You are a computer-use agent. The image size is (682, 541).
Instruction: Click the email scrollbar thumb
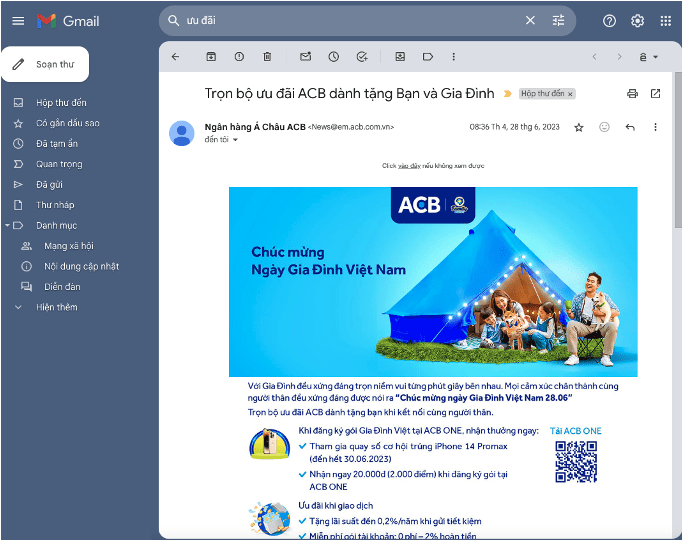pos(678,149)
